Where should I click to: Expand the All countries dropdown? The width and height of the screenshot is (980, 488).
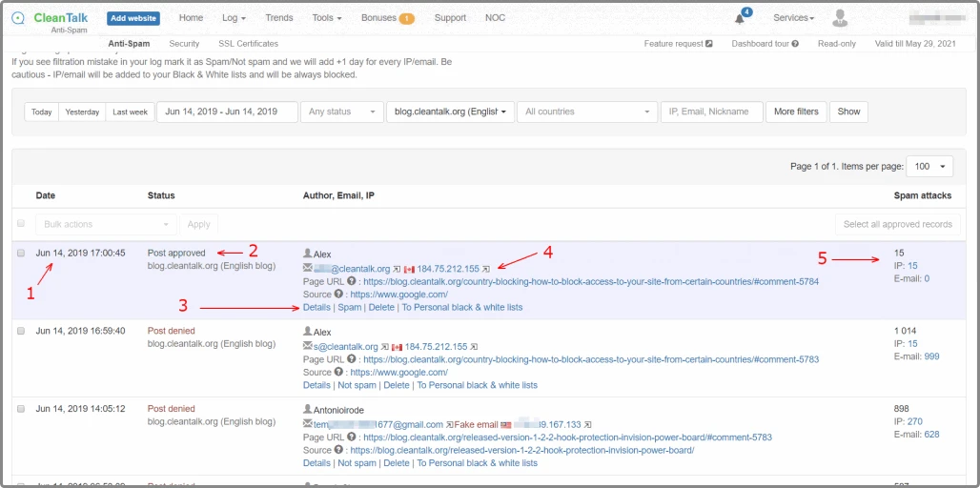pos(584,112)
